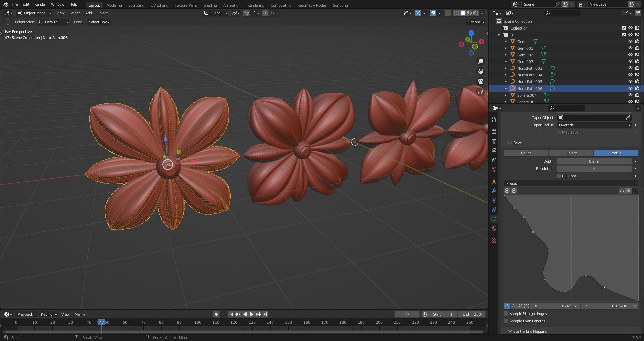Toggle Collection visibility eye icon

pyautogui.click(x=630, y=28)
